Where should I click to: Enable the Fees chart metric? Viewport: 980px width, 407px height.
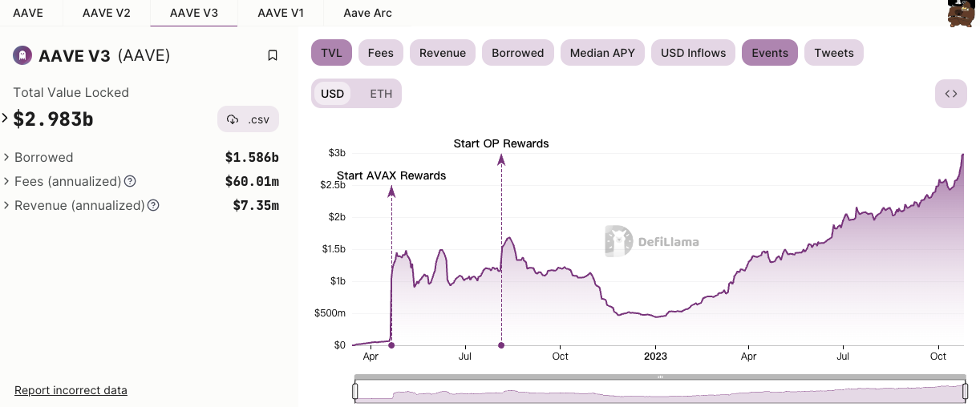coord(380,53)
